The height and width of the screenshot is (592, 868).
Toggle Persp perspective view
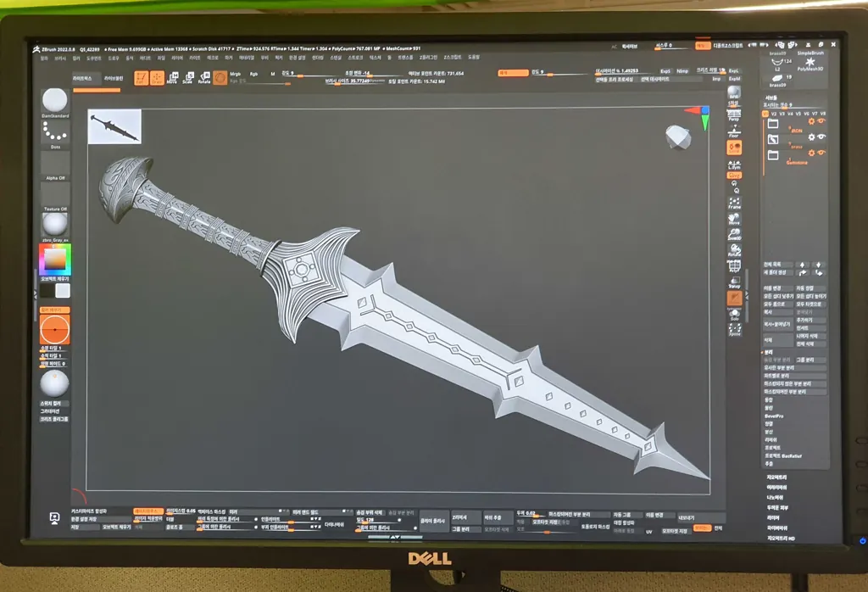(734, 115)
